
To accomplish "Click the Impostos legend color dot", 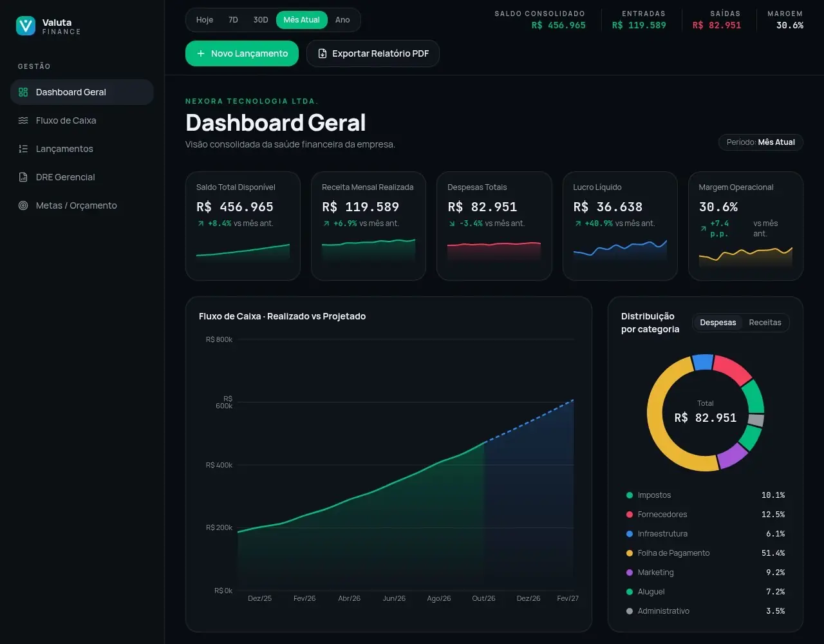I will (630, 495).
